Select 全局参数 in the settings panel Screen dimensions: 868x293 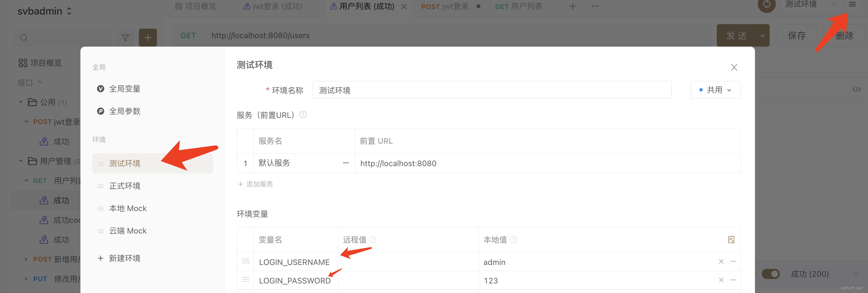tap(125, 111)
